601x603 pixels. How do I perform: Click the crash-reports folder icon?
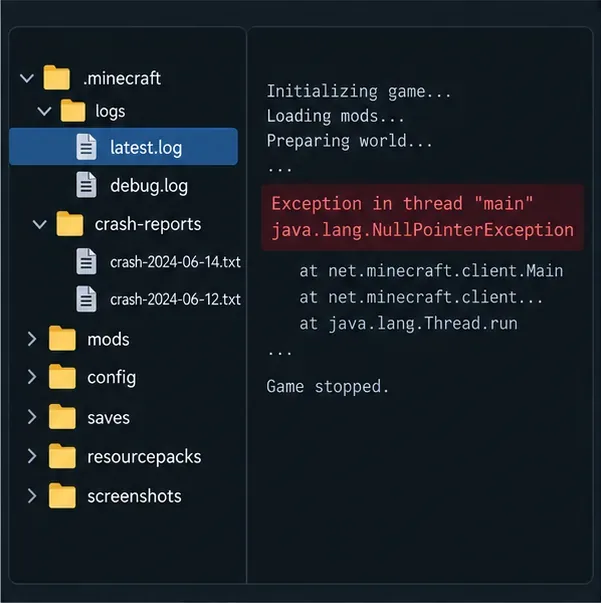coord(70,224)
